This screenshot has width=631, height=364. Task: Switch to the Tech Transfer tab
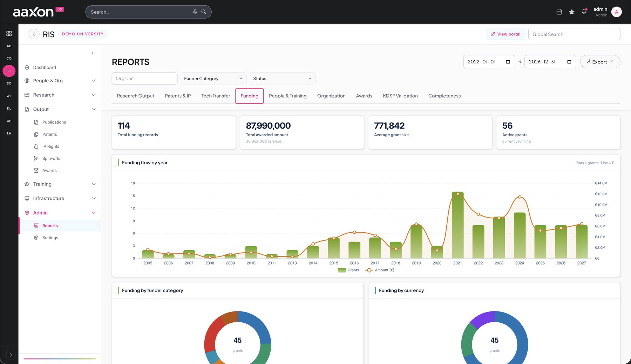pos(216,96)
